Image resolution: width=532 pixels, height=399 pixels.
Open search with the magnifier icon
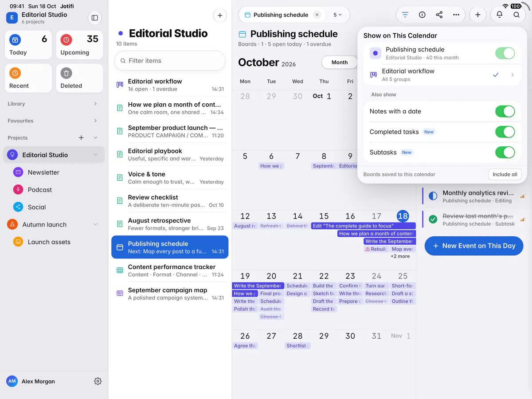click(x=516, y=15)
